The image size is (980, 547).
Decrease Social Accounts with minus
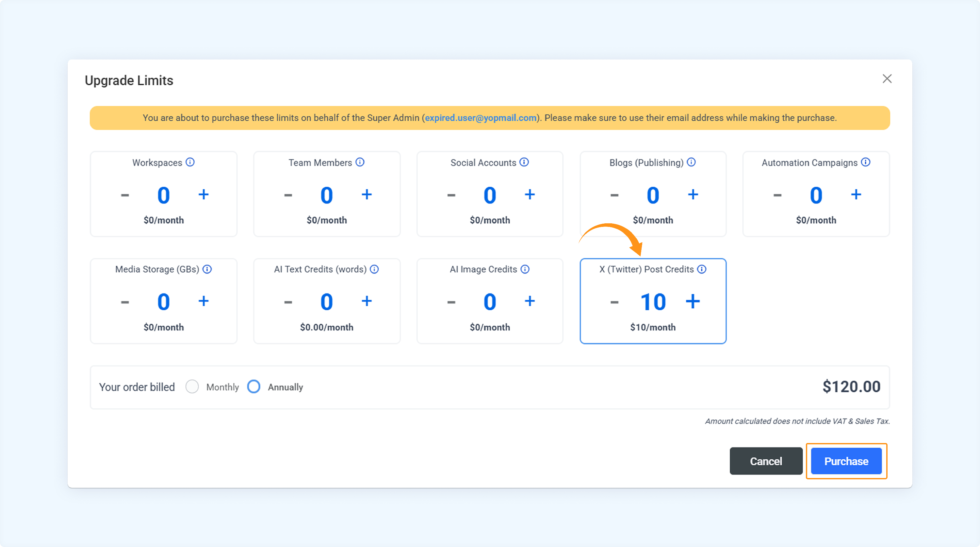(x=451, y=195)
